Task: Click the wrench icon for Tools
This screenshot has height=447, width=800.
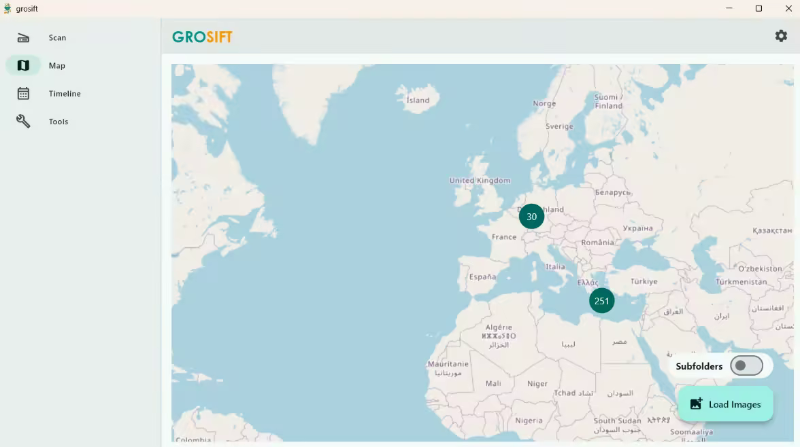Action: coord(23,121)
